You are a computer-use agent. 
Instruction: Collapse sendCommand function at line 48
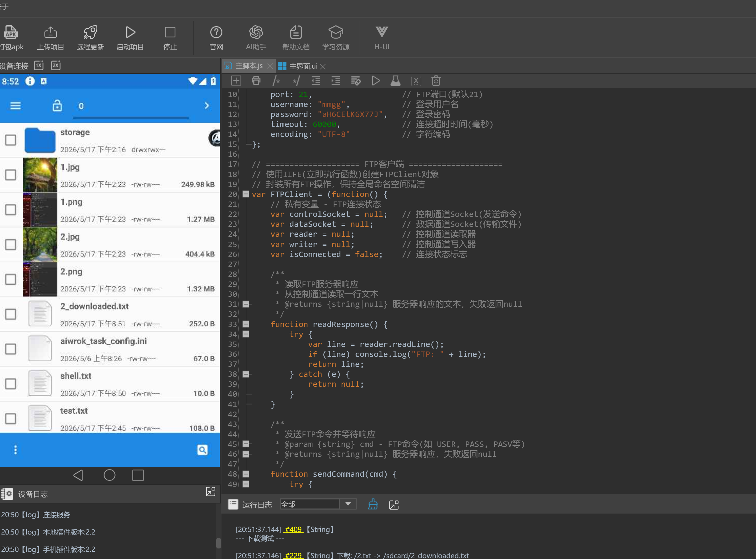point(246,474)
